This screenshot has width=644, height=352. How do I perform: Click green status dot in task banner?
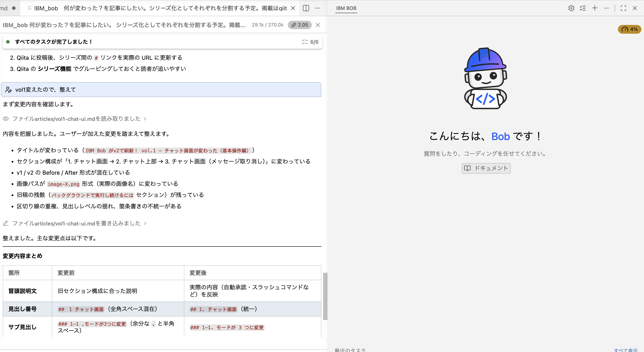pos(8,42)
